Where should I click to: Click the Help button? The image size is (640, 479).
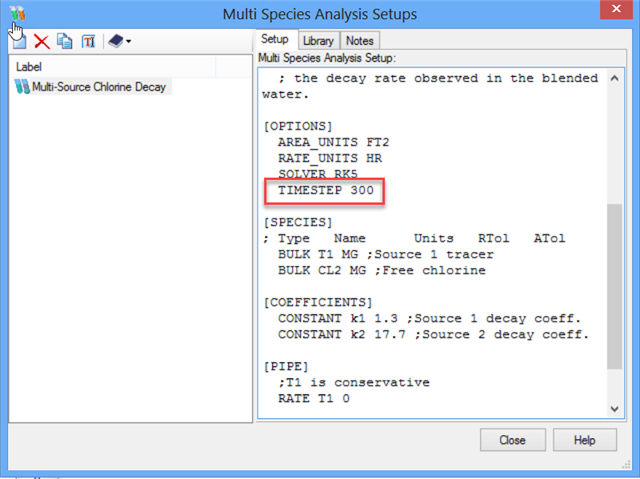pyautogui.click(x=584, y=440)
